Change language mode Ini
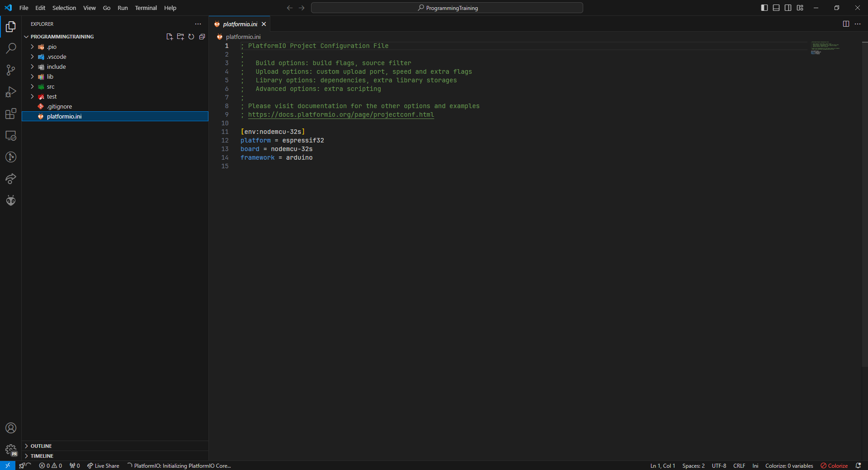This screenshot has height=470, width=868. (x=755, y=465)
